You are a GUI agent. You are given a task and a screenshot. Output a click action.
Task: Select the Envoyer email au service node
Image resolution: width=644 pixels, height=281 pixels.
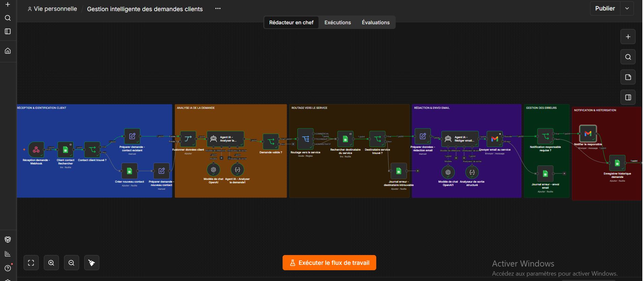coord(494,139)
